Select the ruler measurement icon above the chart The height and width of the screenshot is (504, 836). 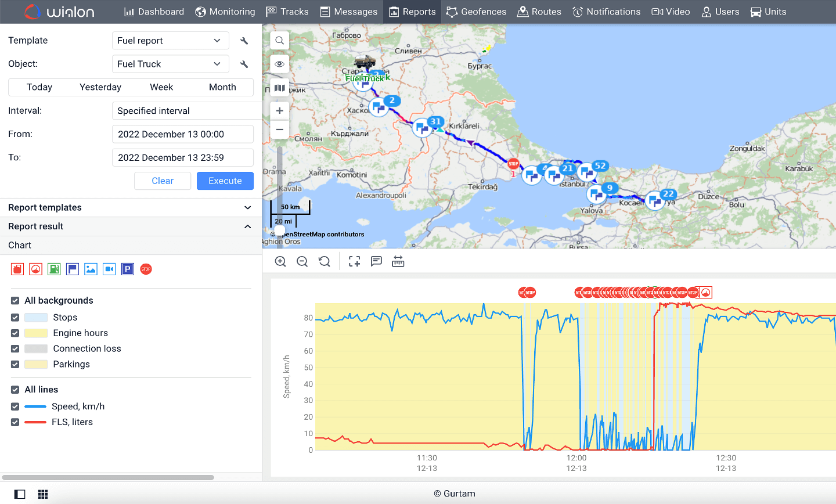[x=398, y=261]
